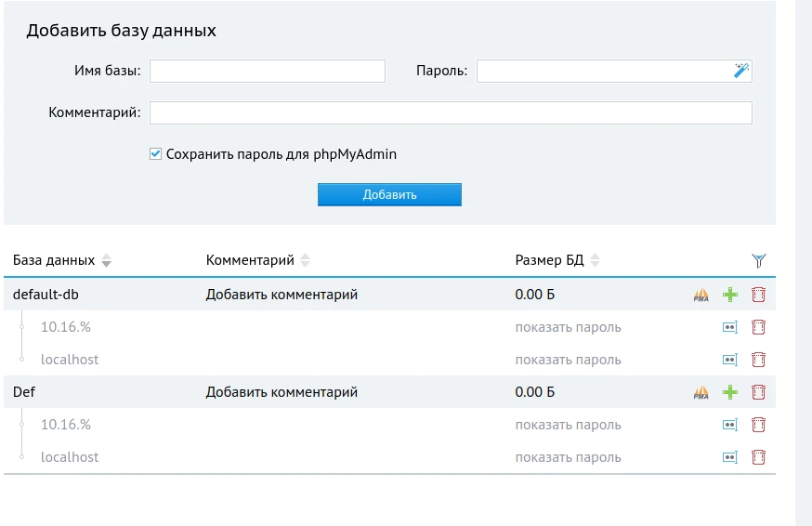Uncheck Сохранить пароль для phpMyAdmin checkbox

(156, 154)
